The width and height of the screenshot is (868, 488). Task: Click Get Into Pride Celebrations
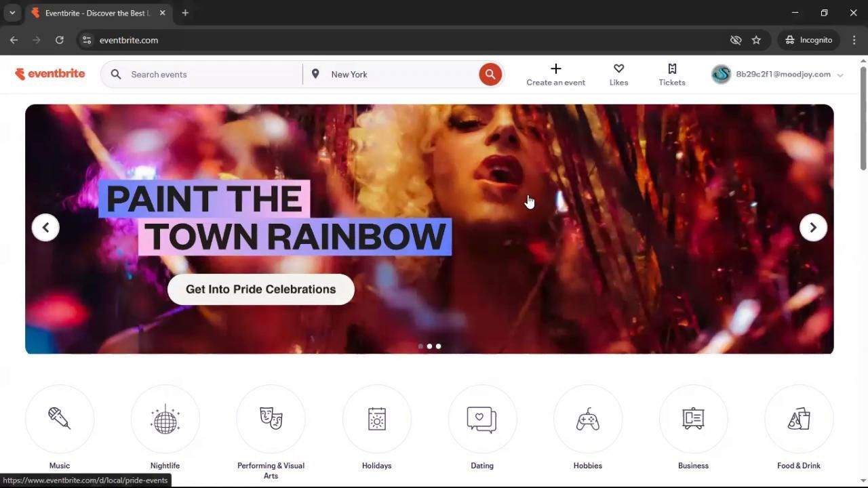[260, 289]
